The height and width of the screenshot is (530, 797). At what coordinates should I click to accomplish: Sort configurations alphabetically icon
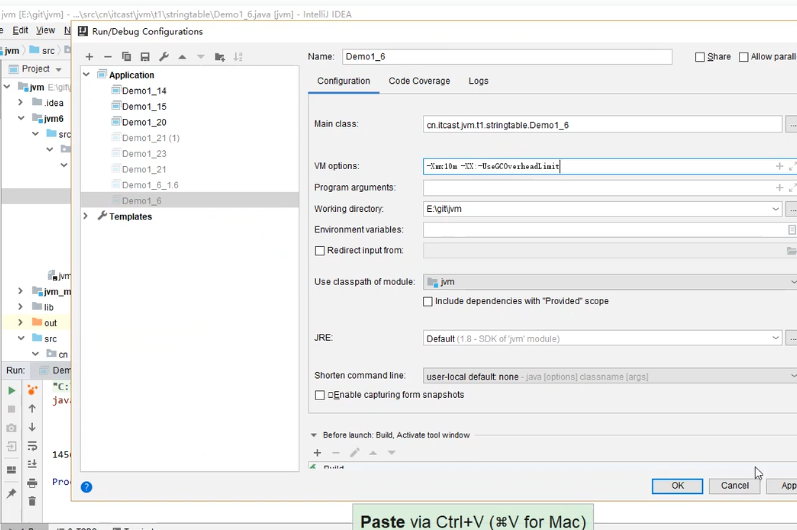coord(238,57)
